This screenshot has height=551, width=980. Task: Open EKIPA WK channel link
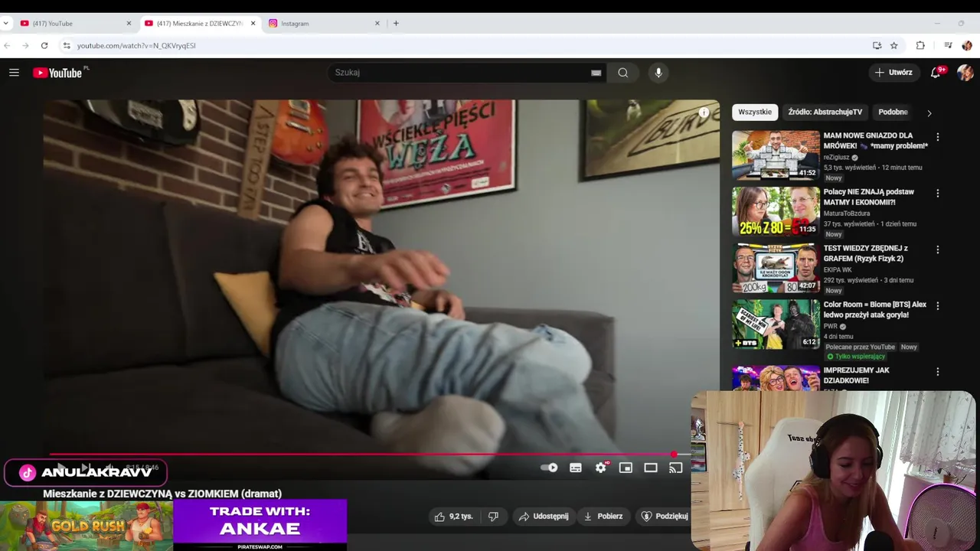coord(838,270)
